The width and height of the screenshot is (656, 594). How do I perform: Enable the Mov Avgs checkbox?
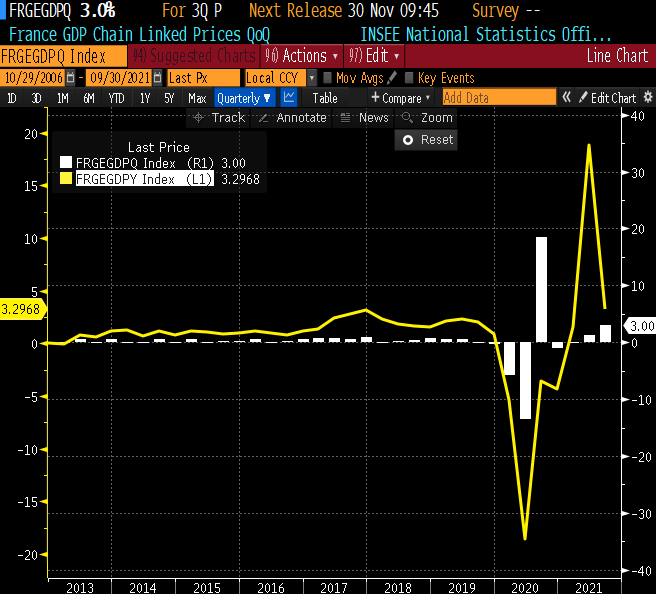click(x=328, y=78)
